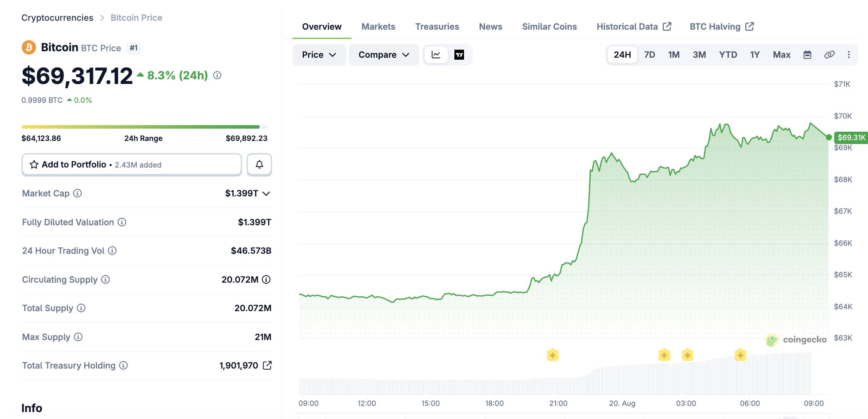Viewport: 868px width, 419px height.
Task: Switch to TradingView chart icon
Action: [x=459, y=55]
